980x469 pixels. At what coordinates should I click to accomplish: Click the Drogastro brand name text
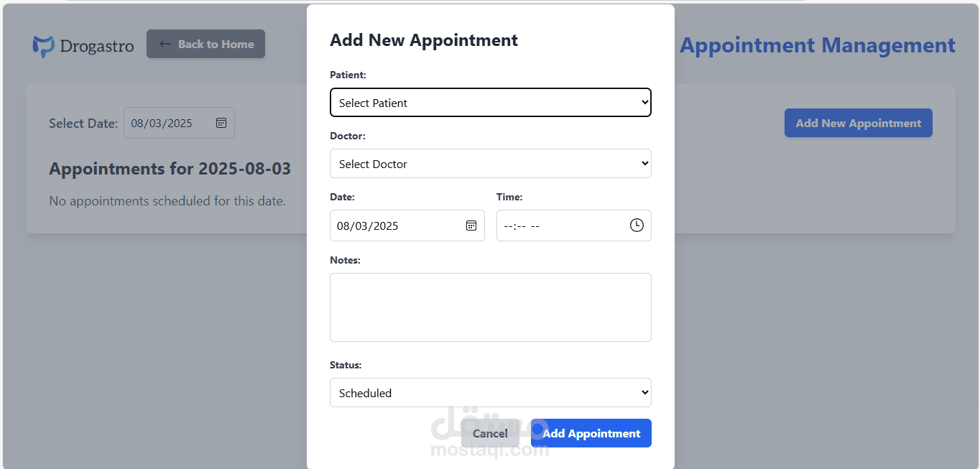[97, 46]
